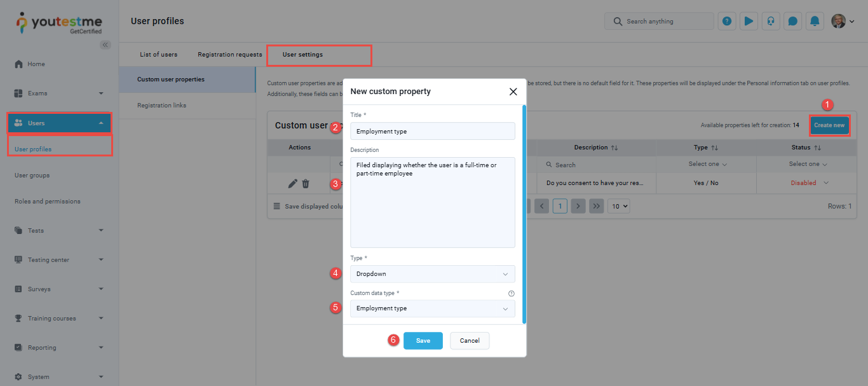Click the play video icon in header

click(x=749, y=21)
